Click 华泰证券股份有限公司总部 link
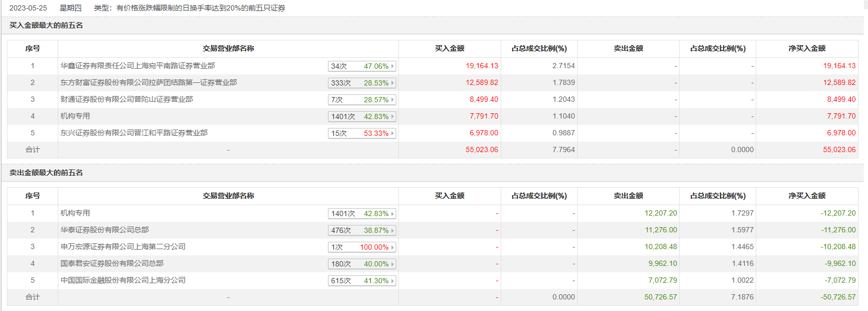 104,230
